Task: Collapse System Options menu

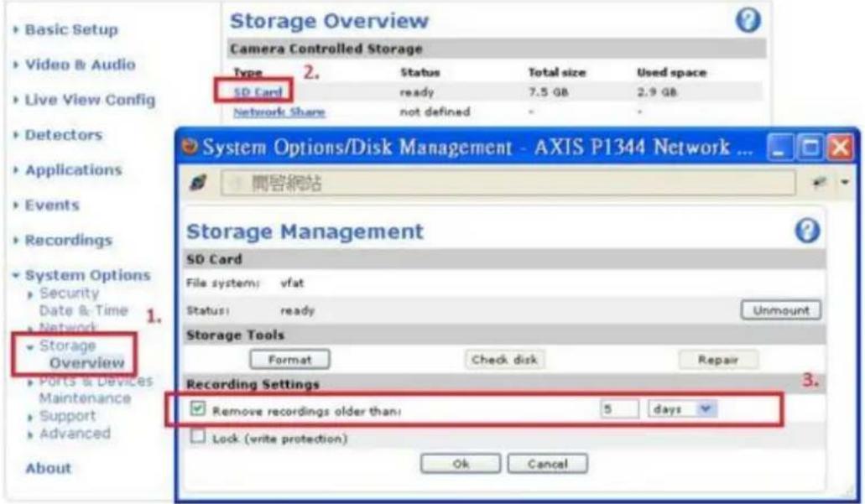Action: (x=82, y=275)
